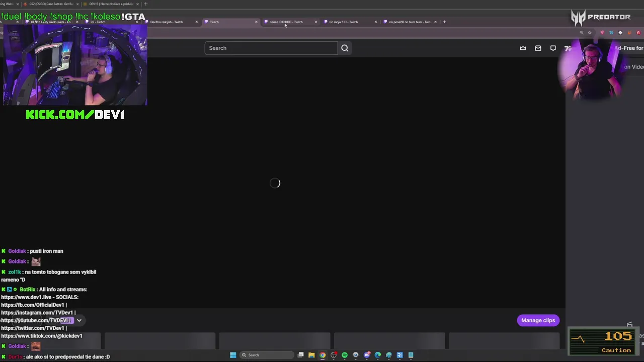Click the https://www.tiktok.com/@kickdev1 chat line

(42, 336)
